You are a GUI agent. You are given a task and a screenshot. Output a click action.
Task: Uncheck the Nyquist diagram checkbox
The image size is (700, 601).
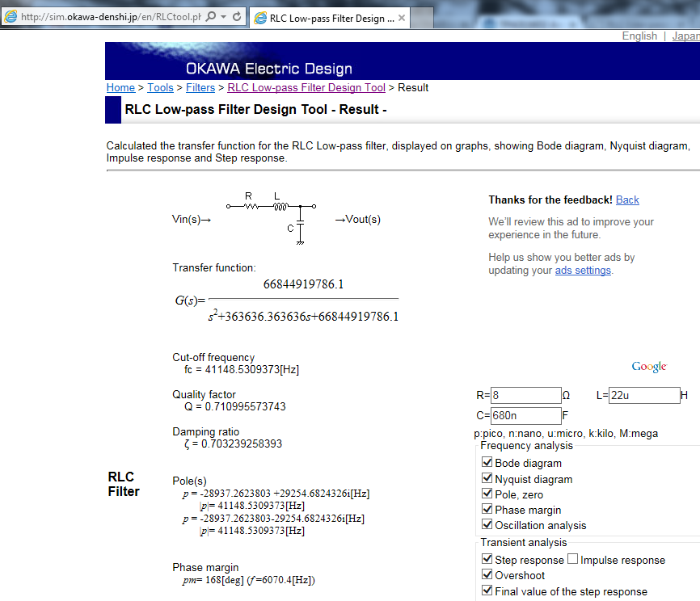point(487,478)
